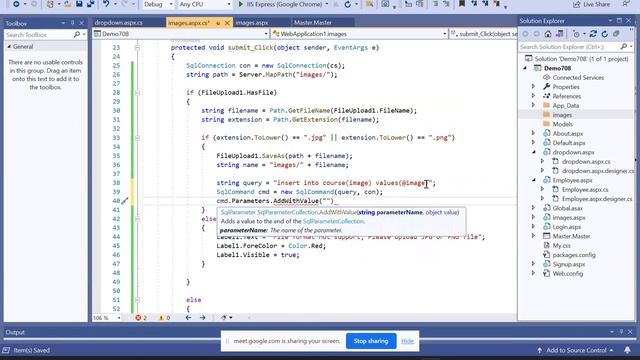Screen dimensions: 640x360
Task: Select the images folder in Solution Explorer
Action: click(562, 115)
